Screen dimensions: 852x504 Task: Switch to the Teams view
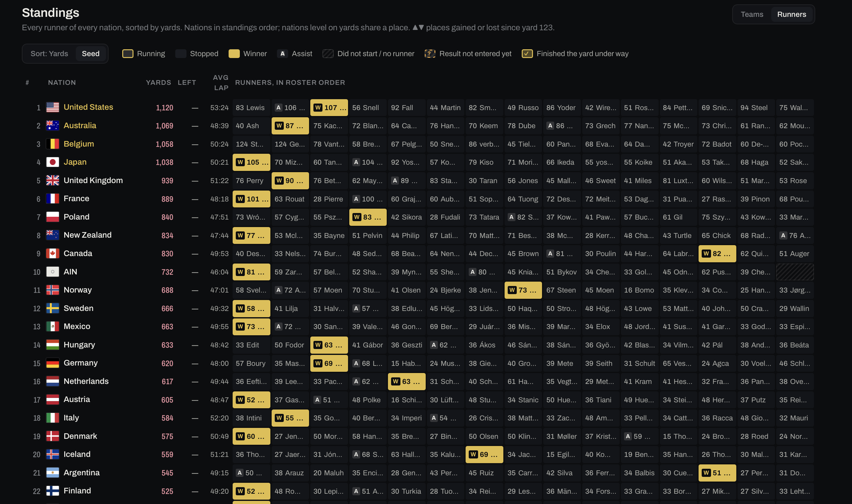[x=752, y=14]
